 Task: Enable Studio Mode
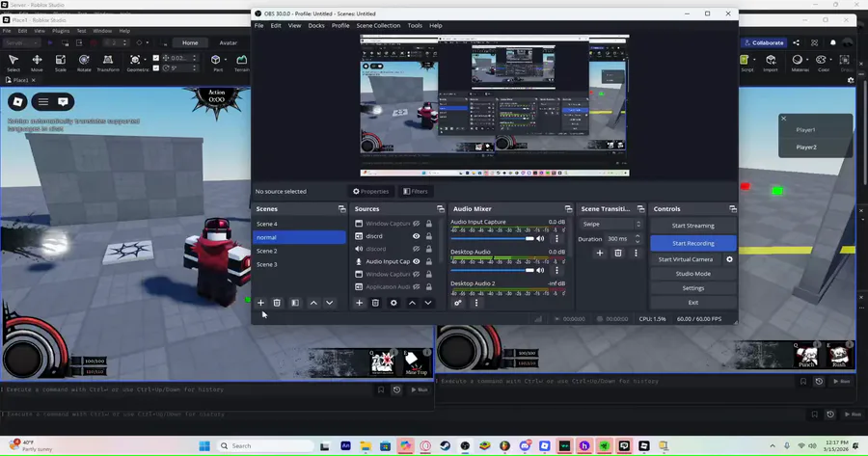pyautogui.click(x=693, y=274)
